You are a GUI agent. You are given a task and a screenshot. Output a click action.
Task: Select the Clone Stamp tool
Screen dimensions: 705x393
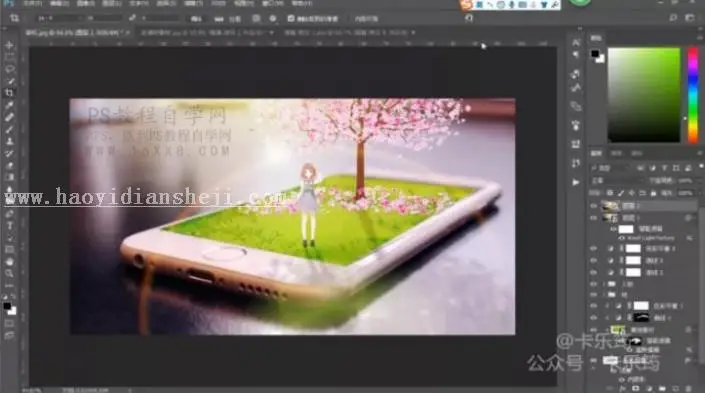[x=9, y=141]
